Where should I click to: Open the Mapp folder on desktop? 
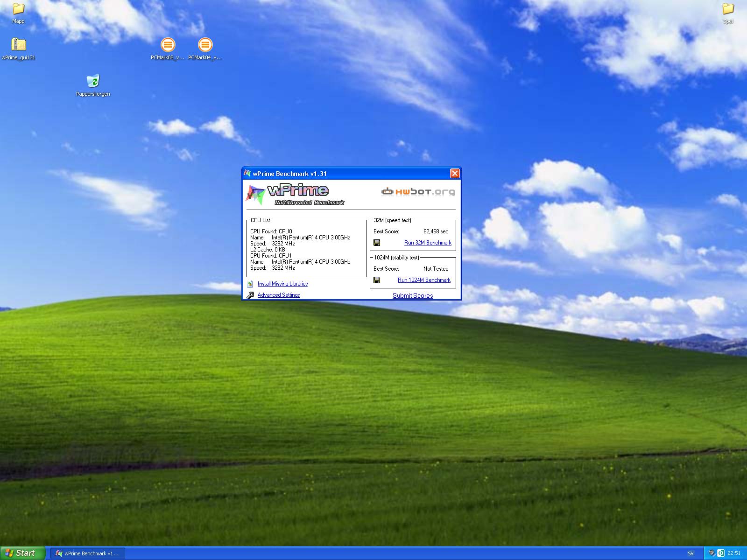(x=18, y=13)
